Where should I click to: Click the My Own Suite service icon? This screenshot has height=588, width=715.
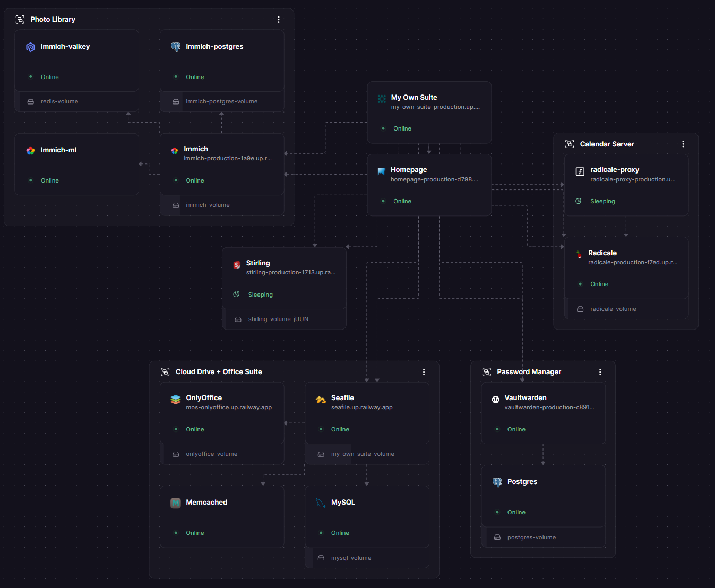click(x=382, y=99)
